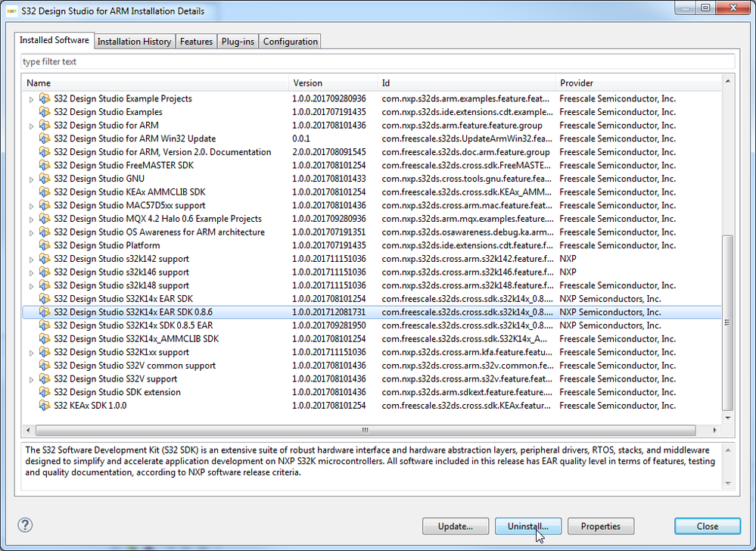The height and width of the screenshot is (551, 756).
Task: Sort by the Id column header
Action: [466, 83]
